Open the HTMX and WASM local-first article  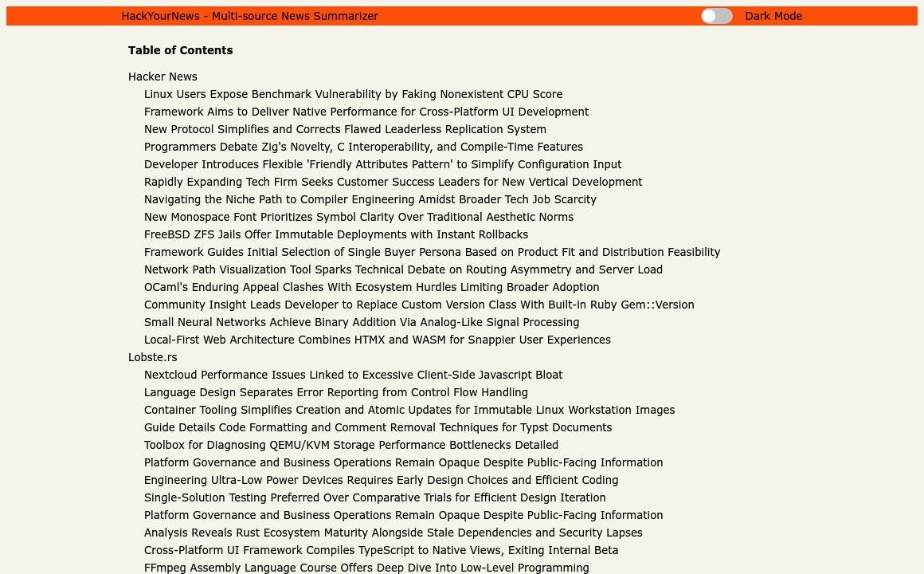click(377, 340)
